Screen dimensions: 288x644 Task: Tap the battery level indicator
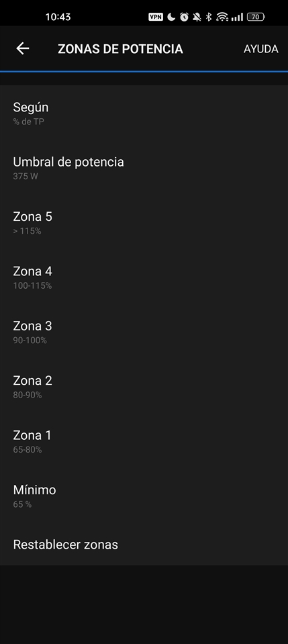pos(256,17)
